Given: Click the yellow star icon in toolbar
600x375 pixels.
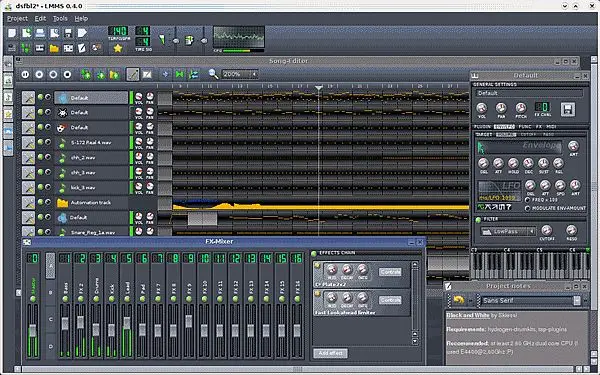Looking at the screenshot, I should (x=118, y=48).
